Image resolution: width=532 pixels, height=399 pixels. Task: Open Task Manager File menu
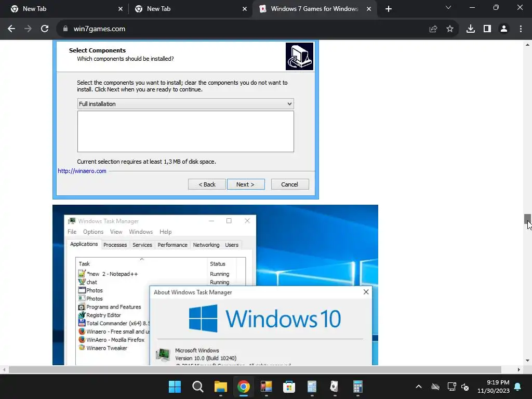coord(72,232)
